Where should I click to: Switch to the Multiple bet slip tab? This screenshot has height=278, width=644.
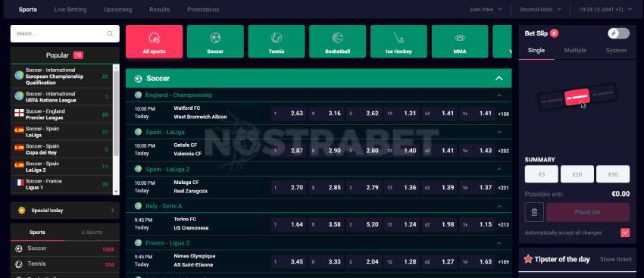pos(575,51)
